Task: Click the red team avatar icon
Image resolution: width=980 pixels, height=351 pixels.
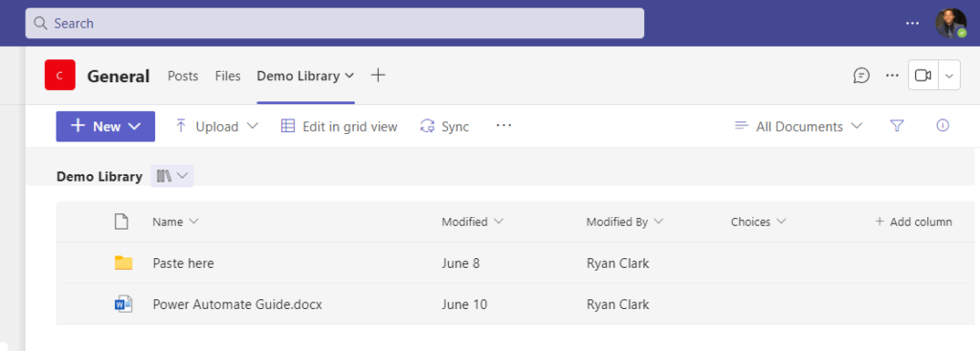Action: pyautogui.click(x=60, y=76)
